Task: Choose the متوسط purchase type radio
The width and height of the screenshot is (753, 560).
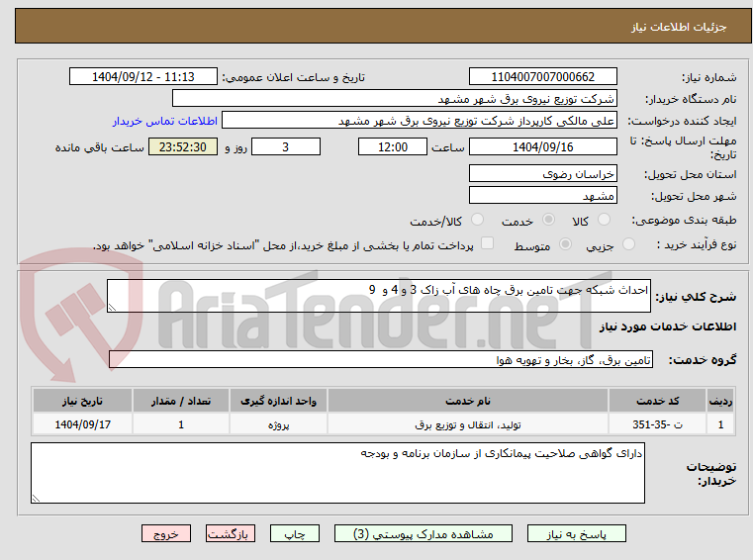Action: point(566,244)
